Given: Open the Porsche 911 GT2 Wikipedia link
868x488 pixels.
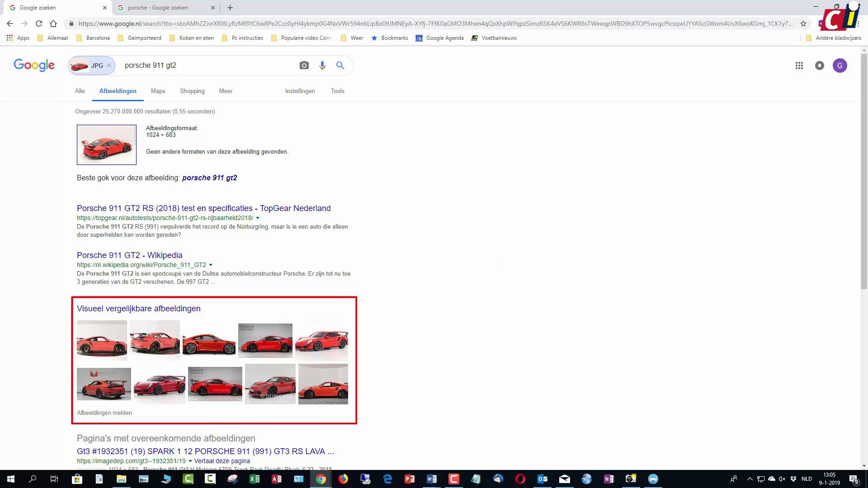Looking at the screenshot, I should point(130,255).
